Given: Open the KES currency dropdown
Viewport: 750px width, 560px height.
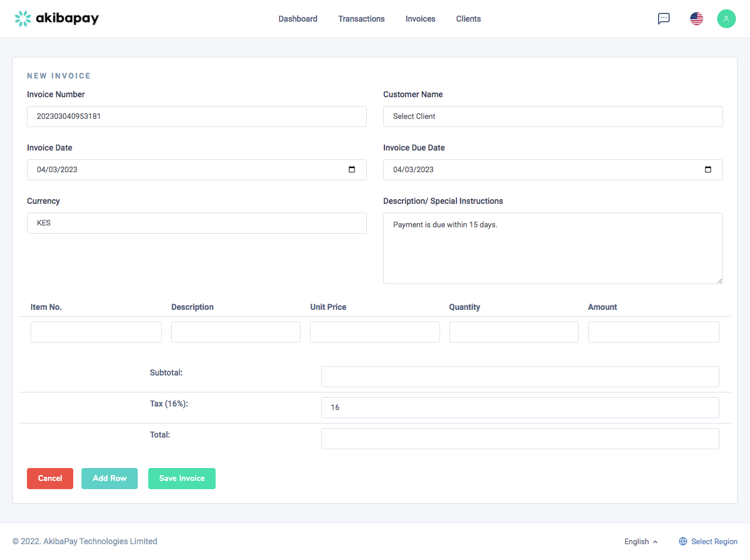Looking at the screenshot, I should coord(197,223).
